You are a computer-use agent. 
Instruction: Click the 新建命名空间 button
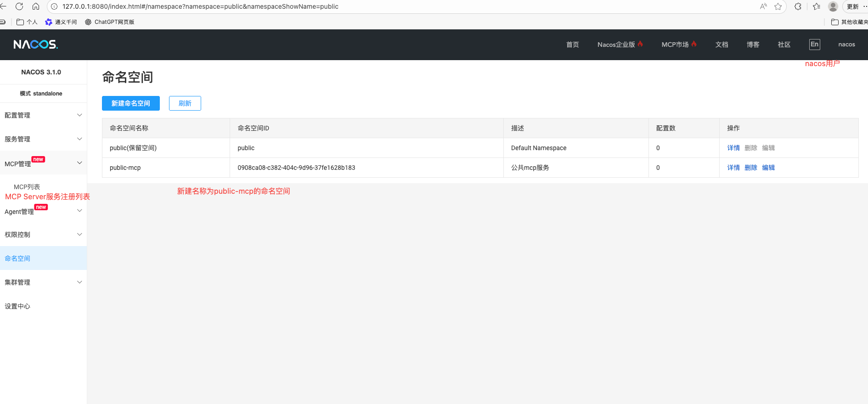pyautogui.click(x=131, y=103)
